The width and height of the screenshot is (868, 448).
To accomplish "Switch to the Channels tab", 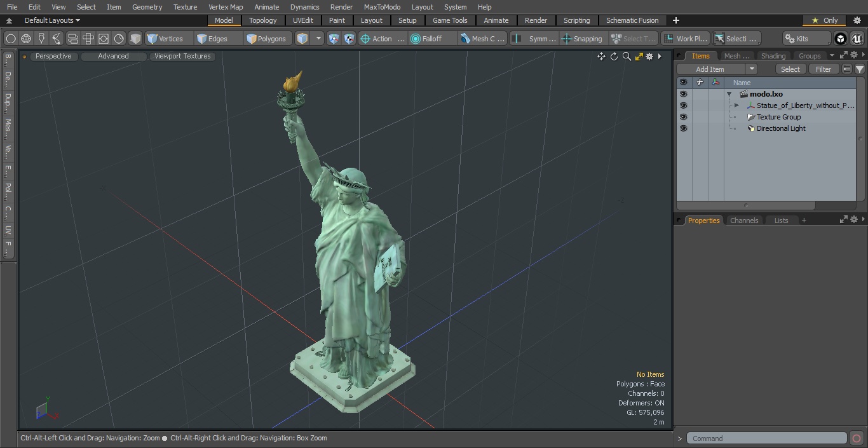I will [744, 221].
